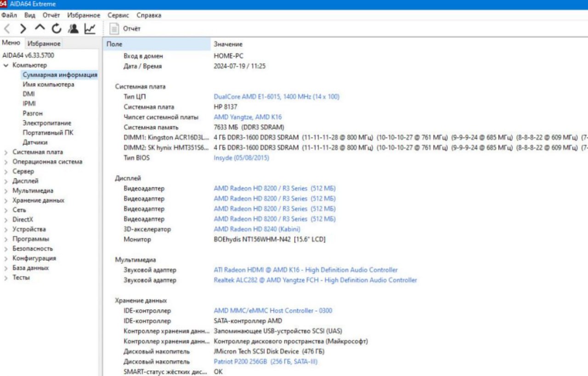Open the Избранное menu in menu bar
The height and width of the screenshot is (376, 588).
[84, 15]
